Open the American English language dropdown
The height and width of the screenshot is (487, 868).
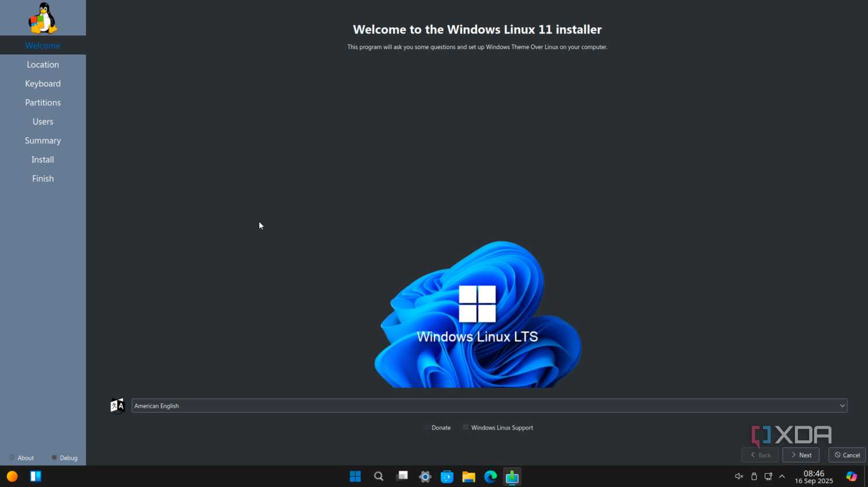[489, 405]
